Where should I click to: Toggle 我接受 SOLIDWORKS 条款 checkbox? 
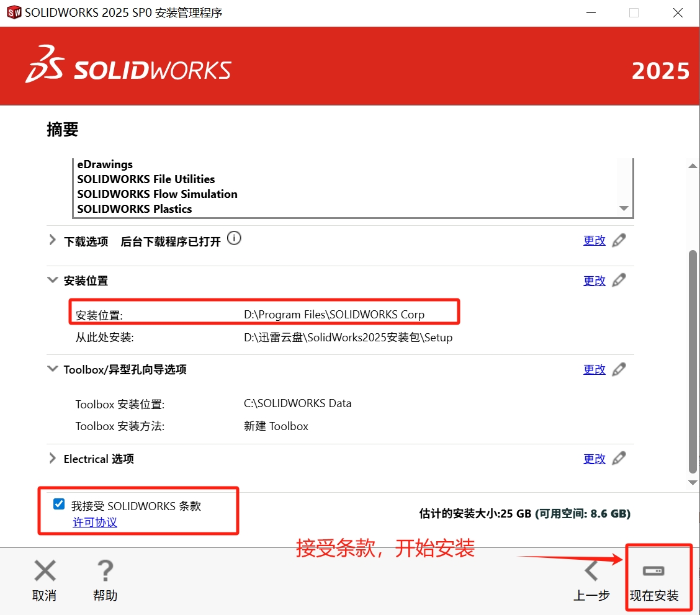point(59,505)
